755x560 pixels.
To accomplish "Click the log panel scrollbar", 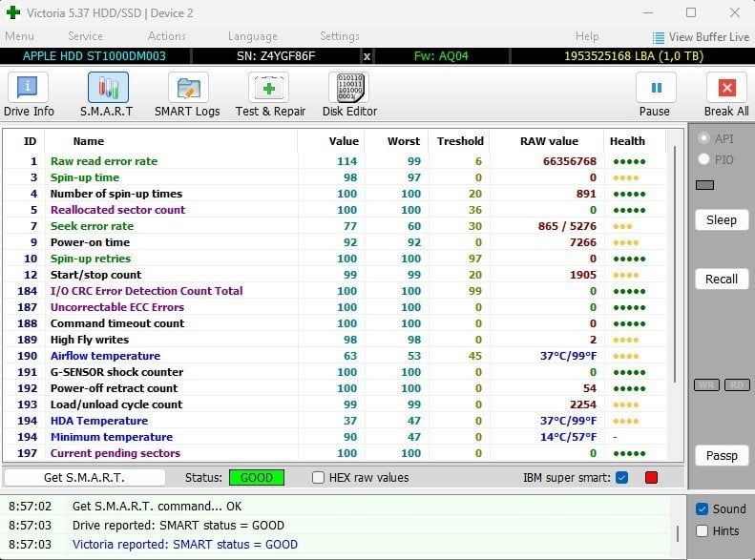I will pos(678,533).
